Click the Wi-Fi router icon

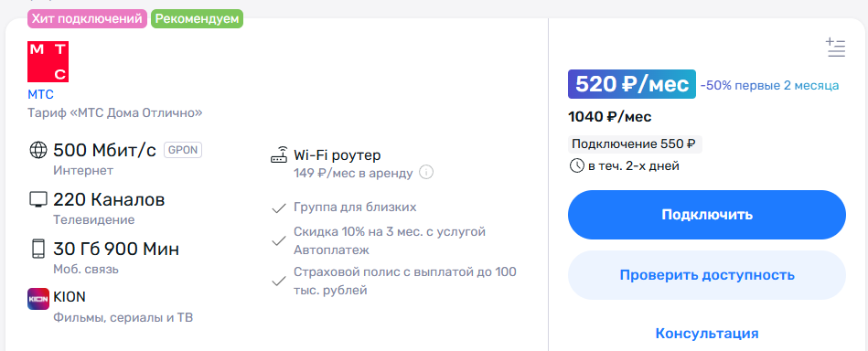[x=280, y=155]
